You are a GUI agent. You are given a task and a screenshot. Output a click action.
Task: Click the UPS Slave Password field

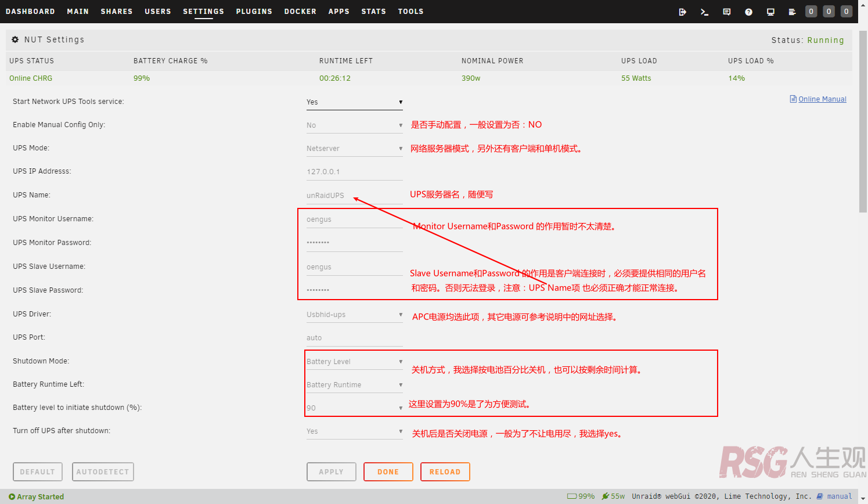355,290
